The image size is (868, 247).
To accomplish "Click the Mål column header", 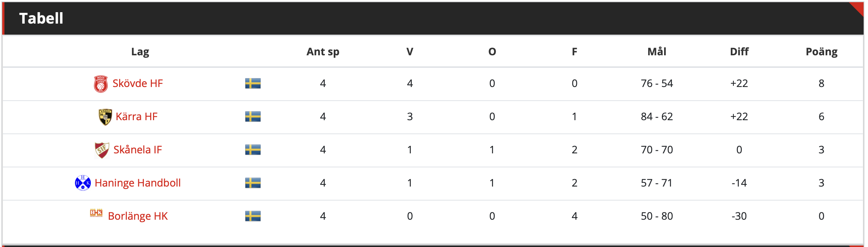I will point(657,51).
